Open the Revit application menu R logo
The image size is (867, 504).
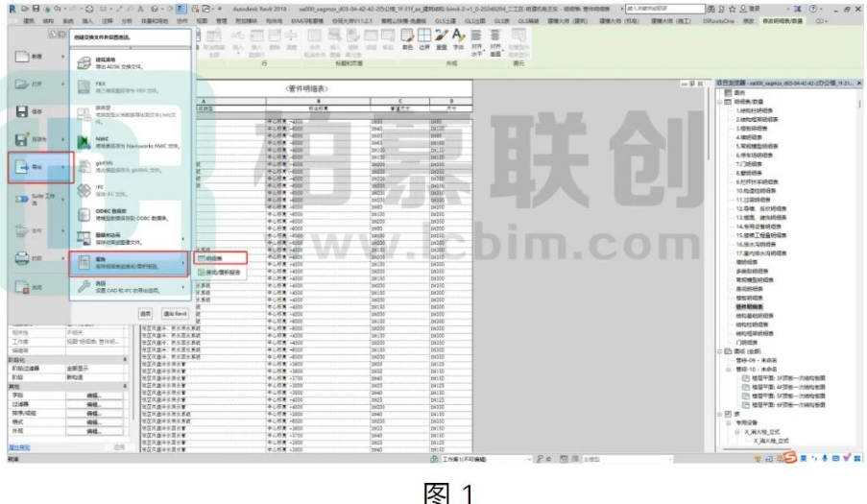coord(12,9)
